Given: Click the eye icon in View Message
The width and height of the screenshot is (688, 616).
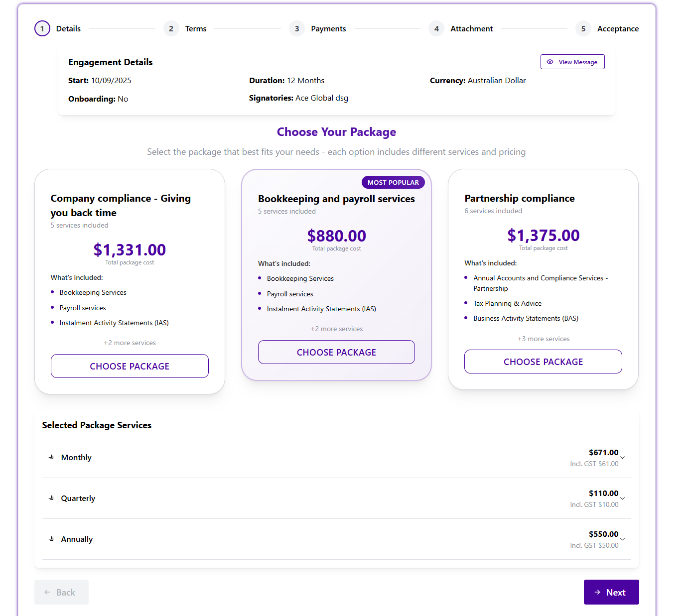Looking at the screenshot, I should (550, 62).
